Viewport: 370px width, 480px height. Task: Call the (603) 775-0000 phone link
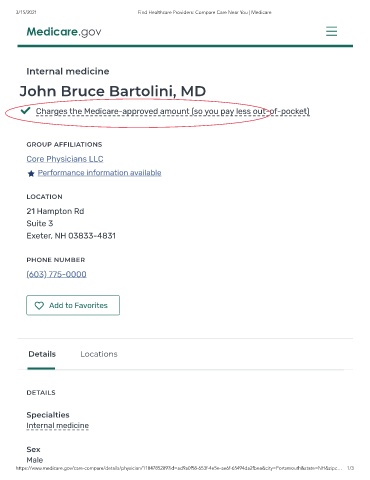pos(56,274)
